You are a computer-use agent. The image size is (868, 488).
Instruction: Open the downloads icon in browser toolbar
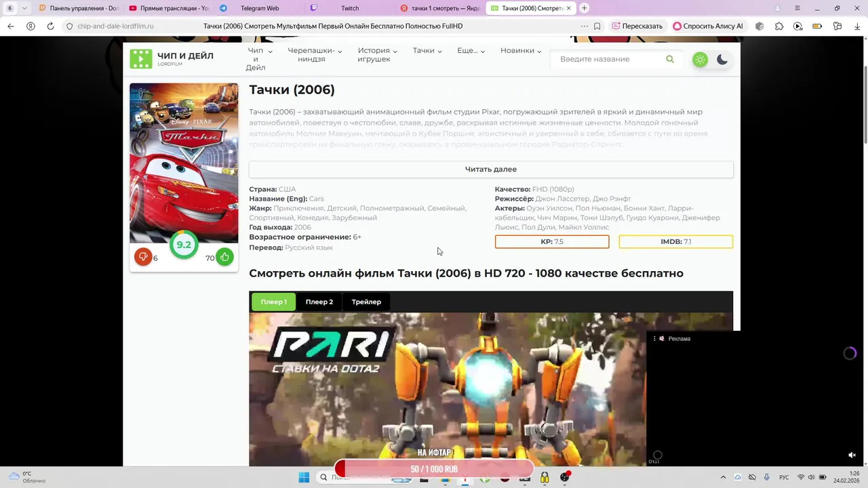(x=857, y=26)
